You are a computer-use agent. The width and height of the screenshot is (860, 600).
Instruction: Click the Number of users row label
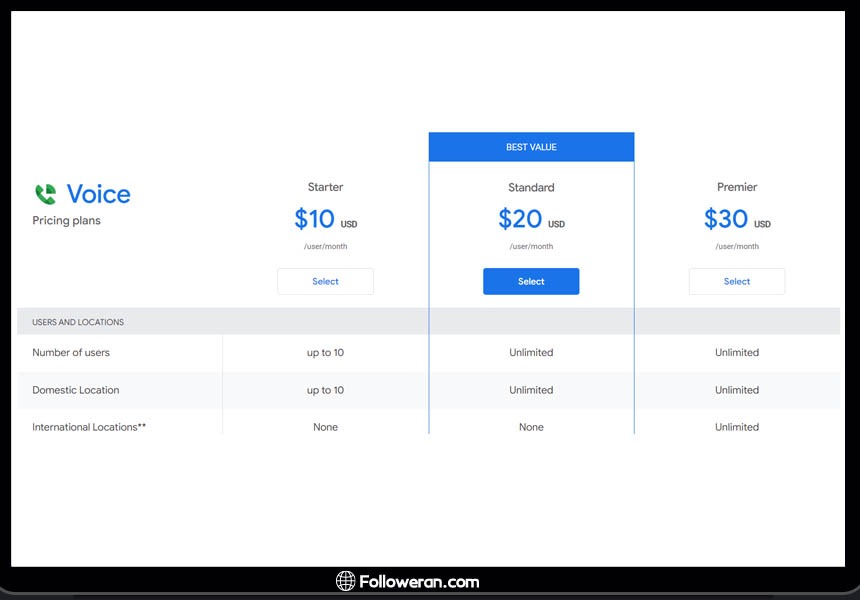click(71, 353)
